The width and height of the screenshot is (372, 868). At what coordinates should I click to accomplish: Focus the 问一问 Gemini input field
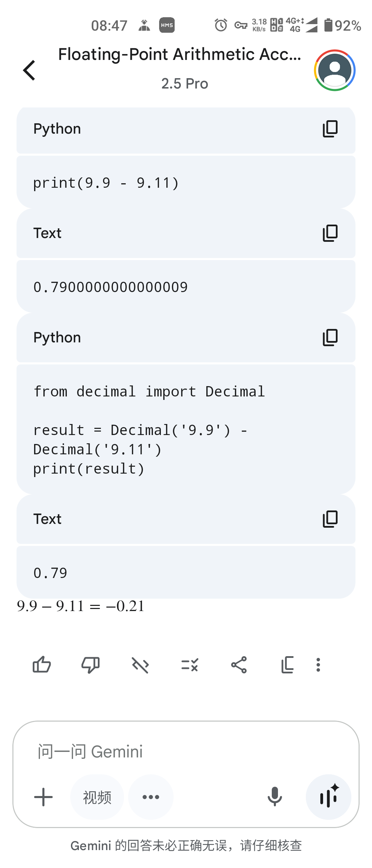[186, 751]
